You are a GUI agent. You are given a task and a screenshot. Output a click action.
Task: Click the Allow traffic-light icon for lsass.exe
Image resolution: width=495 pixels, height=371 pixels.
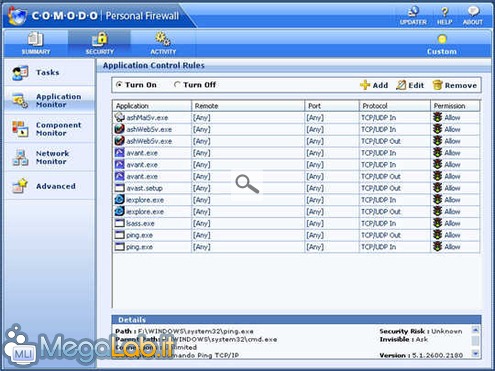437,223
